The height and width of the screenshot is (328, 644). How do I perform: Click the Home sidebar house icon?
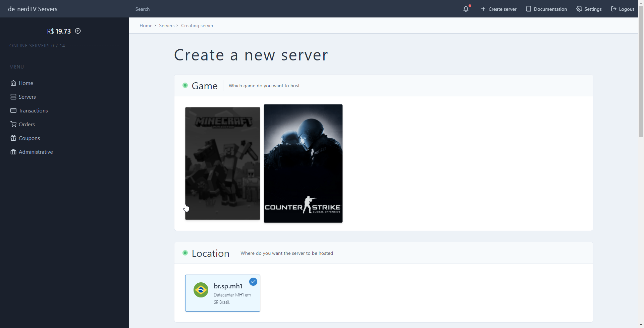13,83
